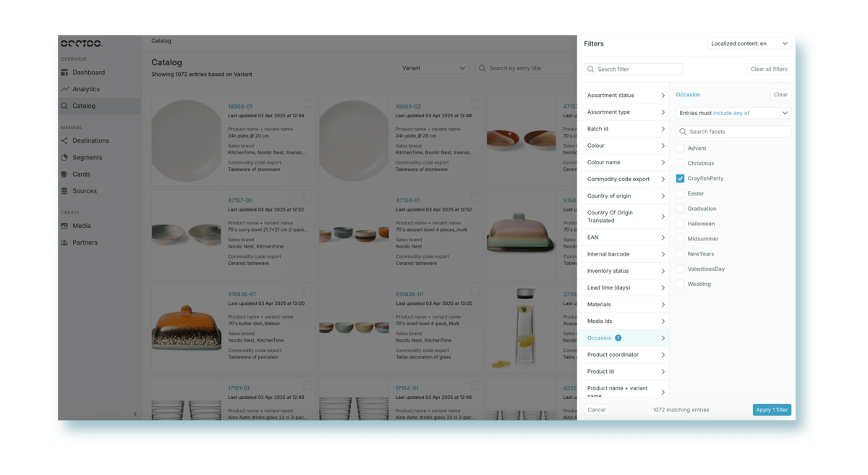The width and height of the screenshot is (868, 475).
Task: Uncheck the CrayfishParty occasion checkbox
Action: tap(680, 178)
